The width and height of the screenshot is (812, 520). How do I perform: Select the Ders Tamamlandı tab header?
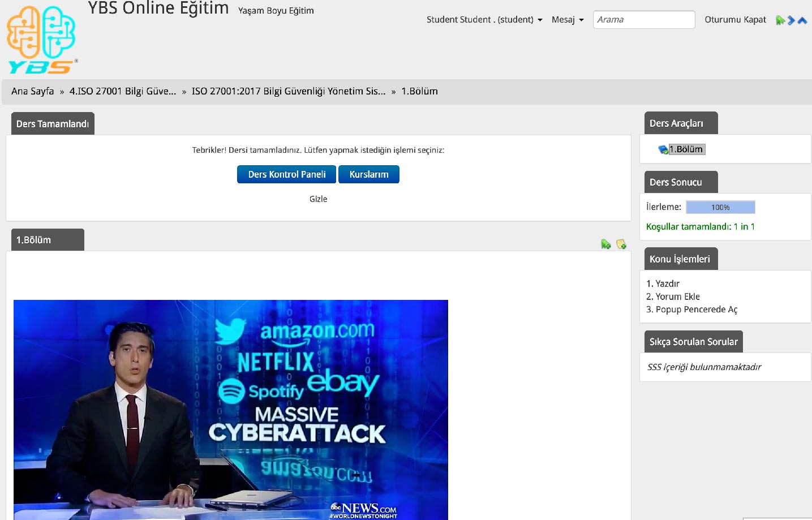(53, 123)
